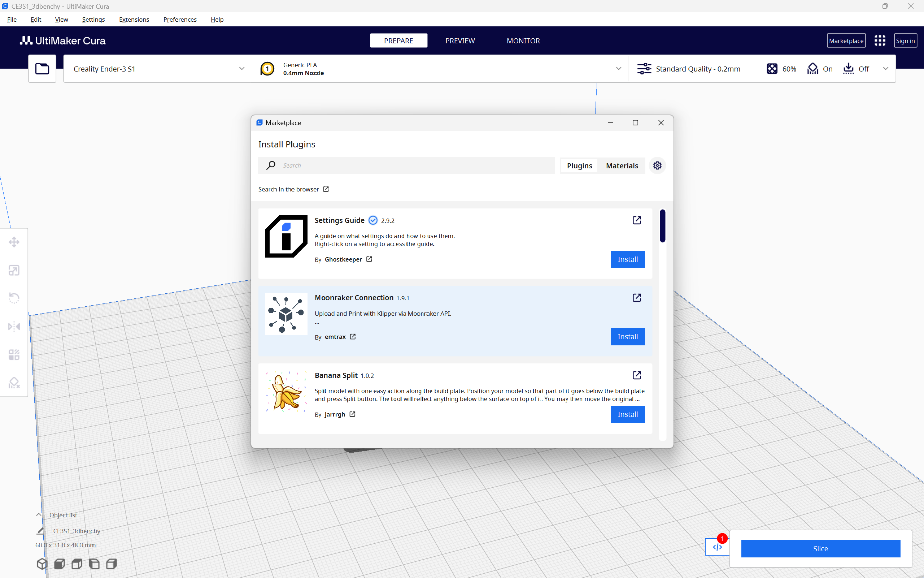This screenshot has height=578, width=924.
Task: Click the Banana Split plugin thumbnail
Action: click(286, 392)
